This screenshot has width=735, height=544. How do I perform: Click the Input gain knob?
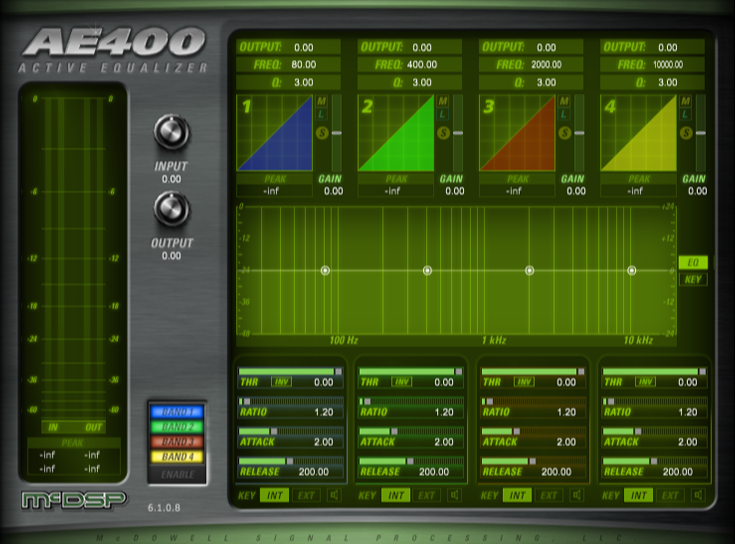[x=172, y=132]
